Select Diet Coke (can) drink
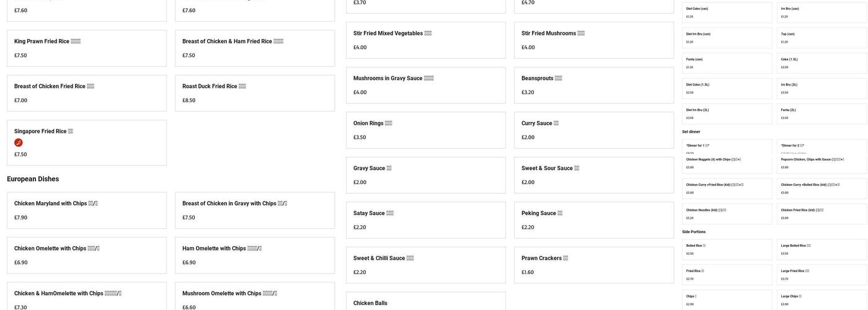 pyautogui.click(x=727, y=12)
